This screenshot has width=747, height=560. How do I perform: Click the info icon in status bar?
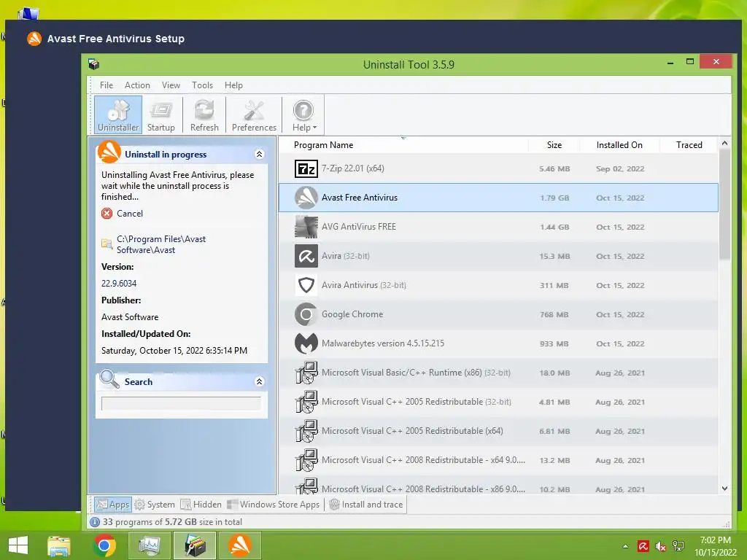[95, 522]
